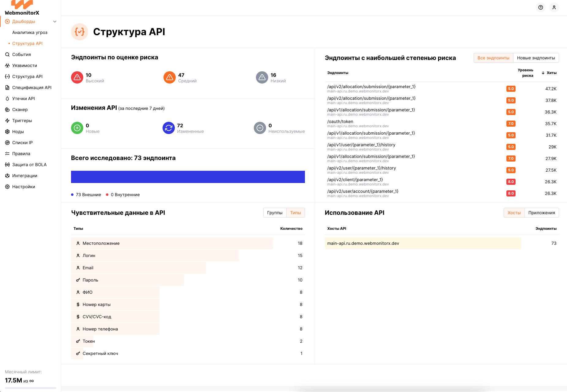Click the Triggers lightning icon
The height and width of the screenshot is (392, 567).
coord(7,121)
